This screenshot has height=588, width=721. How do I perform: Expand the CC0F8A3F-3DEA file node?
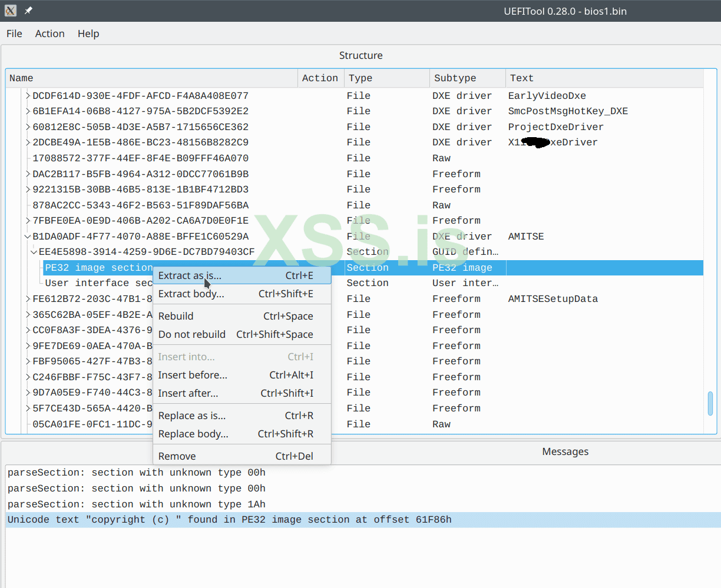(28, 330)
